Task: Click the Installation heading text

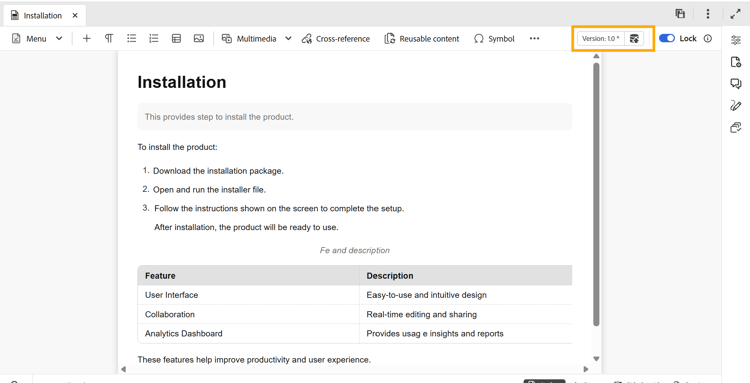Action: click(x=182, y=82)
